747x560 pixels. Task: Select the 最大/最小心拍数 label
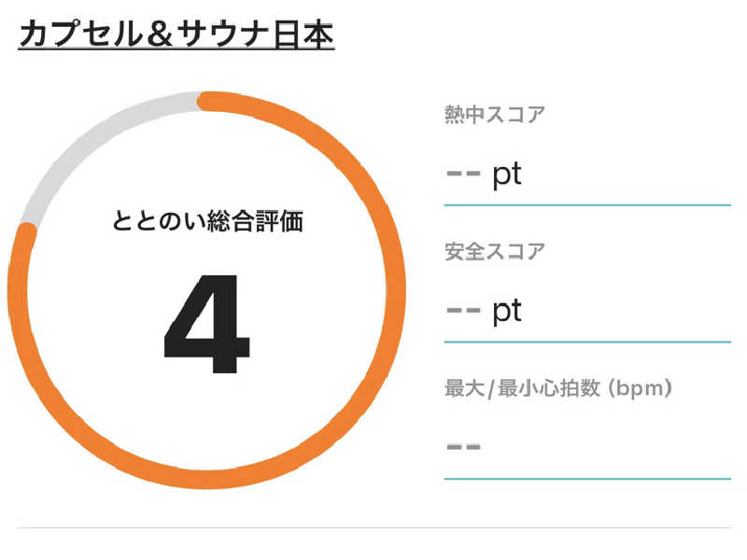[x=522, y=388]
